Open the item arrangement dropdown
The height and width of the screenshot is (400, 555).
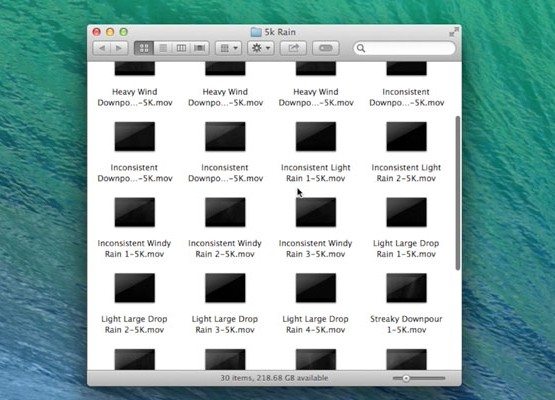(x=229, y=48)
